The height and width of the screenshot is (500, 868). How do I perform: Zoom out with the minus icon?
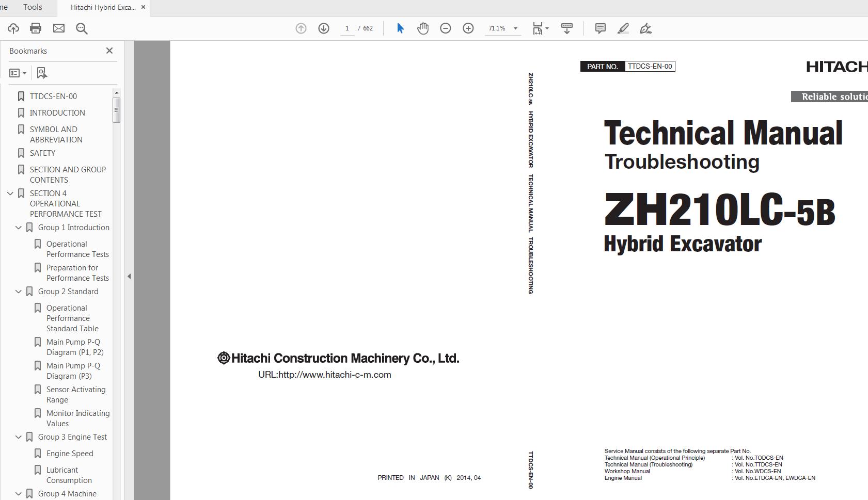[446, 28]
